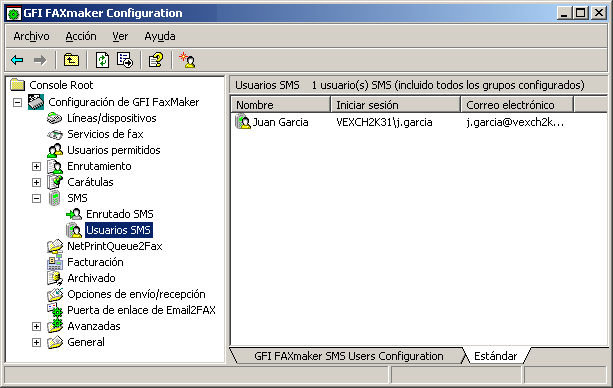Click the Servicios de fax icon

55,135
